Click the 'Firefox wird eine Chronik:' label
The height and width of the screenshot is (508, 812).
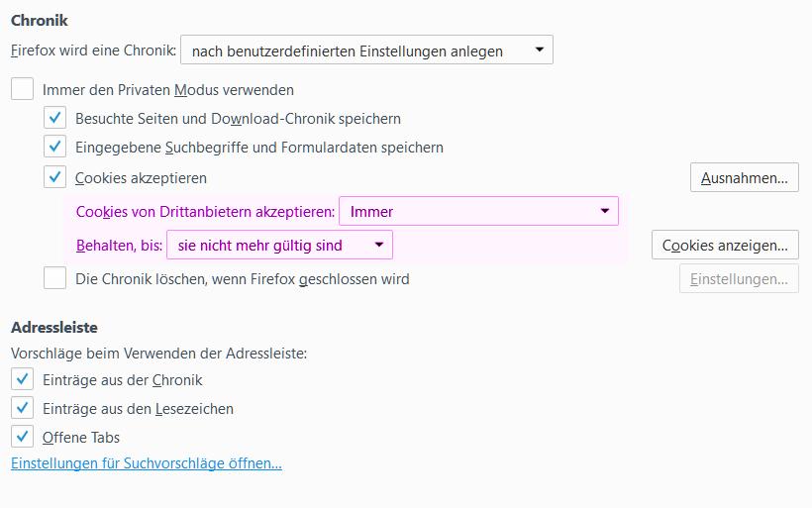pyautogui.click(x=94, y=51)
